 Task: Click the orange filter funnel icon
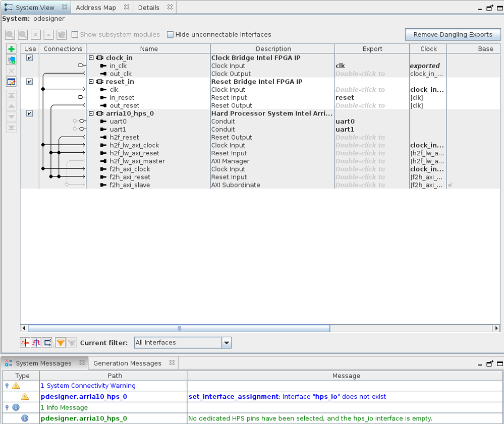coord(60,342)
